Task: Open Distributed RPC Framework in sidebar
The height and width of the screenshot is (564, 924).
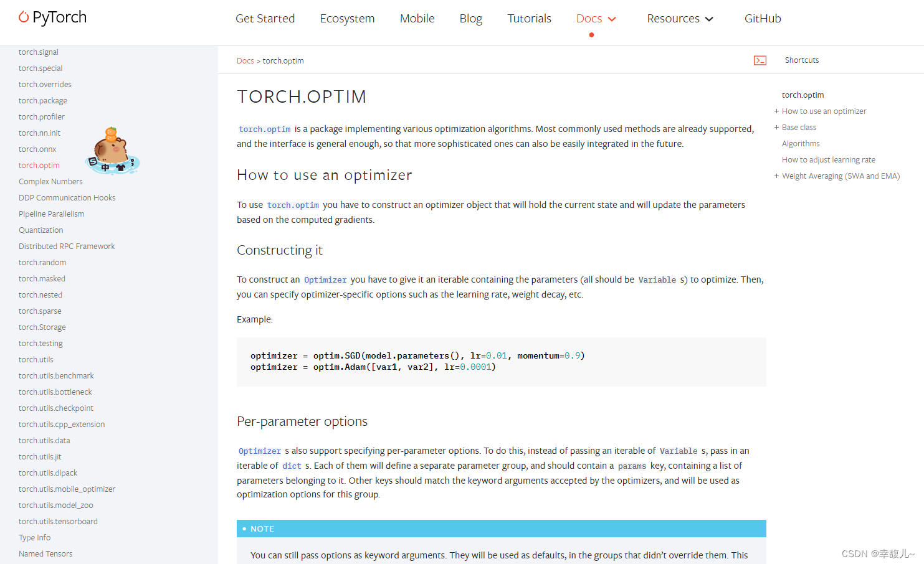Action: [67, 247]
